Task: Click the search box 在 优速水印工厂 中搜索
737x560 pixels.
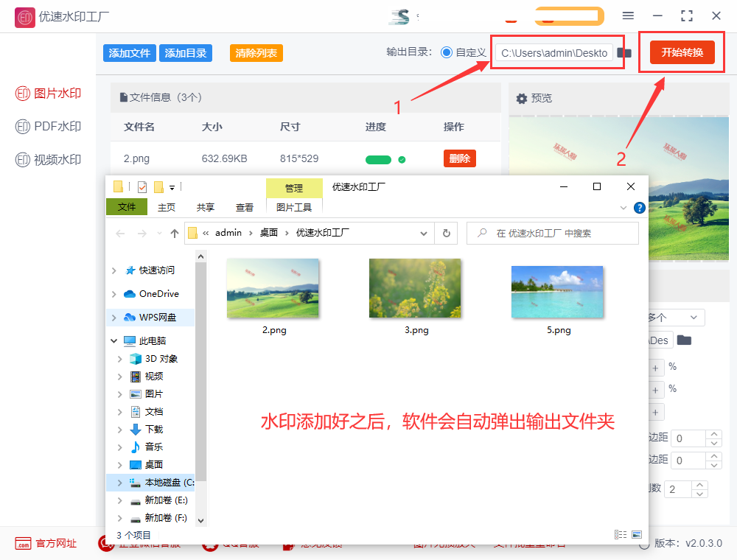Action: tap(553, 234)
